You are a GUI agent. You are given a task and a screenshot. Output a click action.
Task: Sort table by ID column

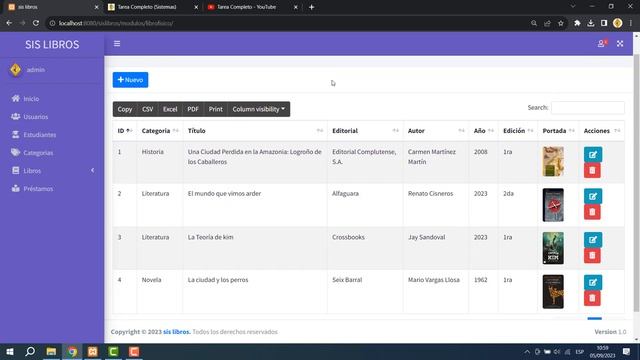pos(125,131)
